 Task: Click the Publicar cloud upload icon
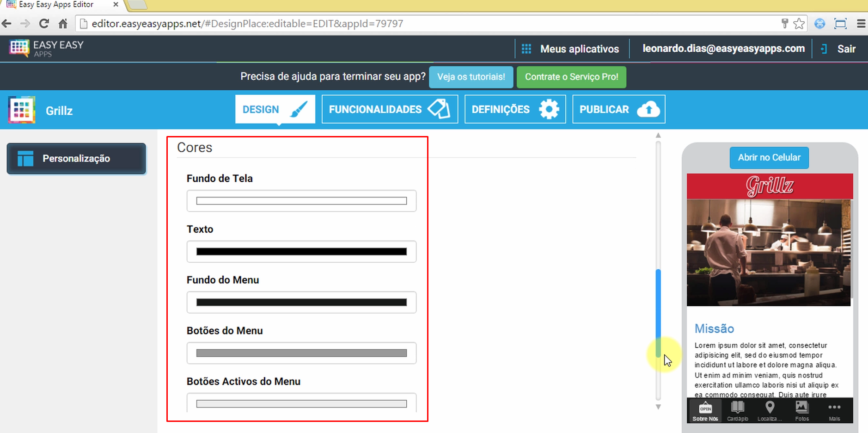tap(649, 109)
